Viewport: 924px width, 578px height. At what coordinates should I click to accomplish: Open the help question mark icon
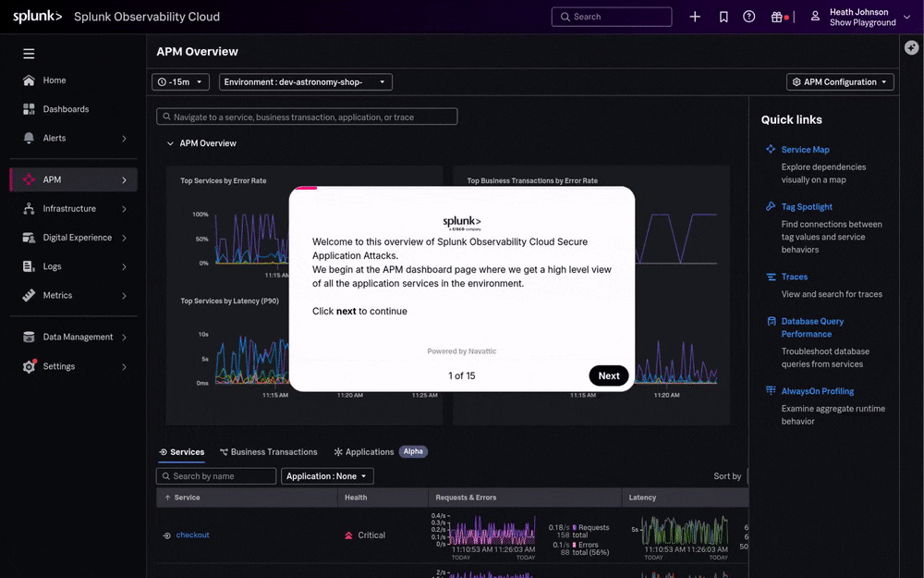click(749, 17)
